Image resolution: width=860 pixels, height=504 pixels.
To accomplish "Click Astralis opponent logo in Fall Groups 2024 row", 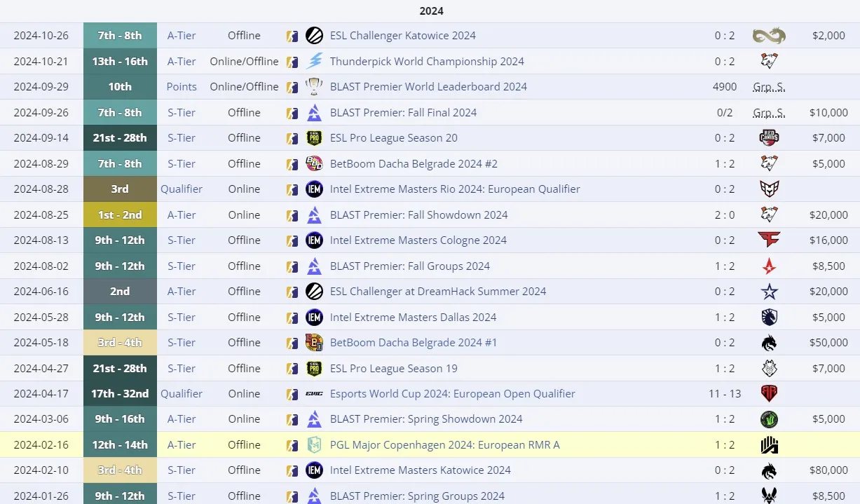I will click(769, 266).
